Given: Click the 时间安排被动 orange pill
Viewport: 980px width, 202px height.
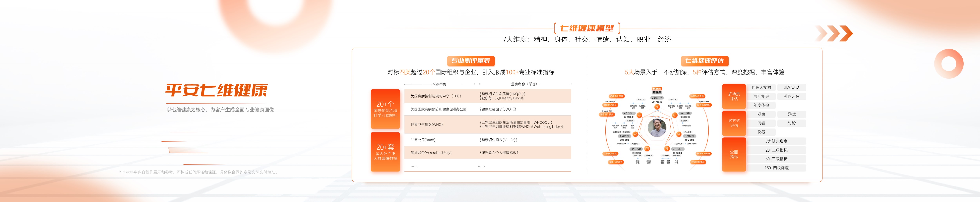Looking at the screenshot, I should (x=698, y=162).
